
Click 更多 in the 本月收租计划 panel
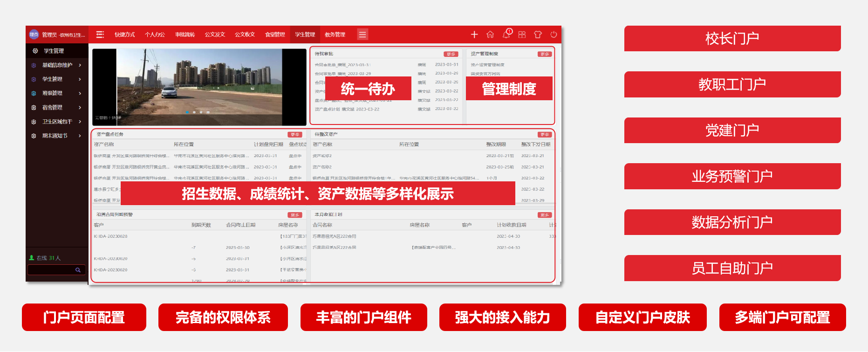544,215
